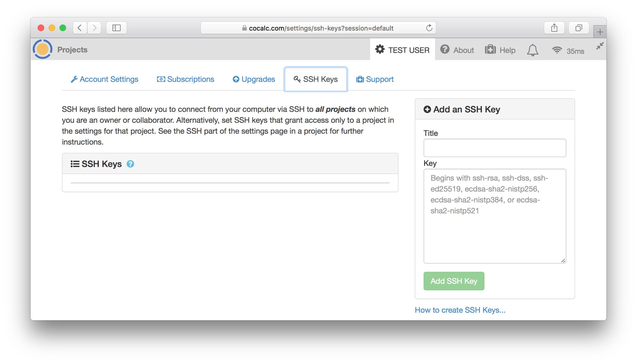Click the CoCalc logo icon
The image size is (637, 364).
tap(43, 49)
